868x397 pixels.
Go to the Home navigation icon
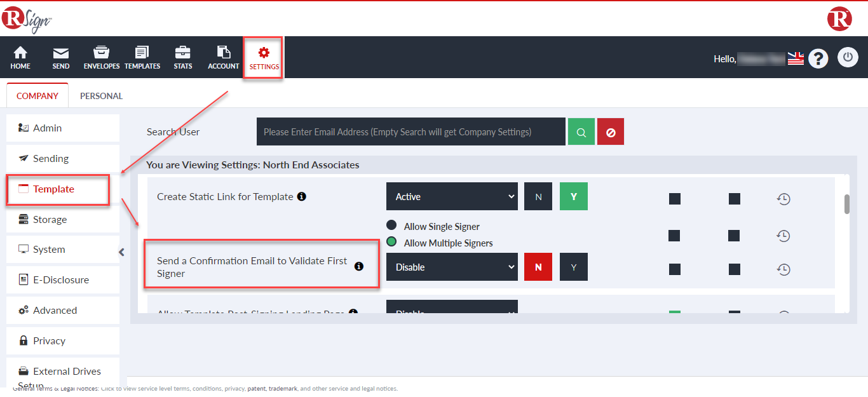[x=20, y=57]
